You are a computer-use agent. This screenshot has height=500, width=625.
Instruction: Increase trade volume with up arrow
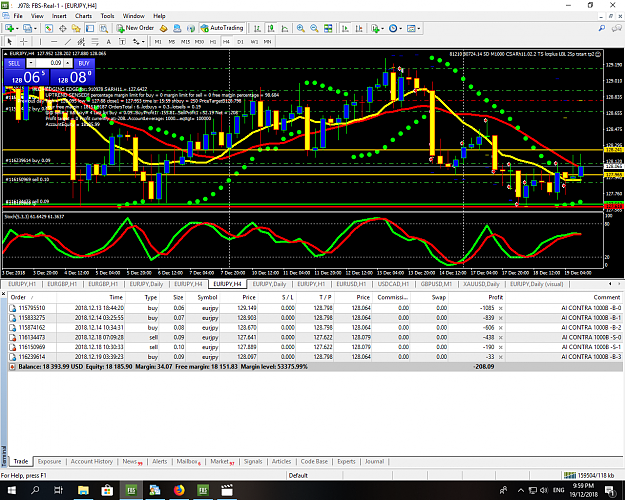(68, 63)
